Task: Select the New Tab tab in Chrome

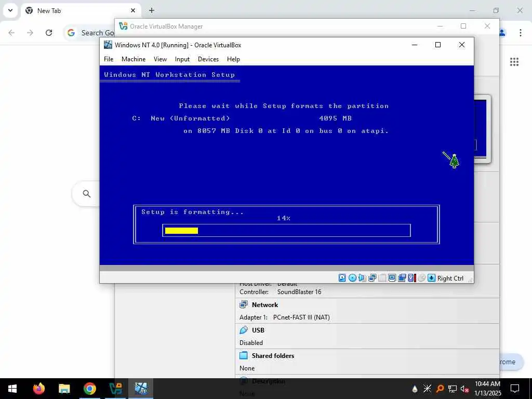Action: pos(81,10)
